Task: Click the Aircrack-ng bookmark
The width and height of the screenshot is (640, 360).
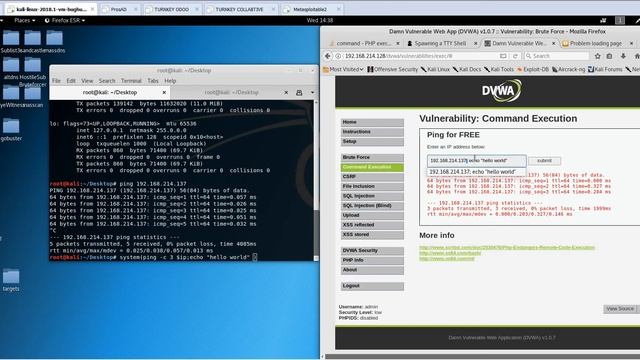Action: [x=569, y=69]
